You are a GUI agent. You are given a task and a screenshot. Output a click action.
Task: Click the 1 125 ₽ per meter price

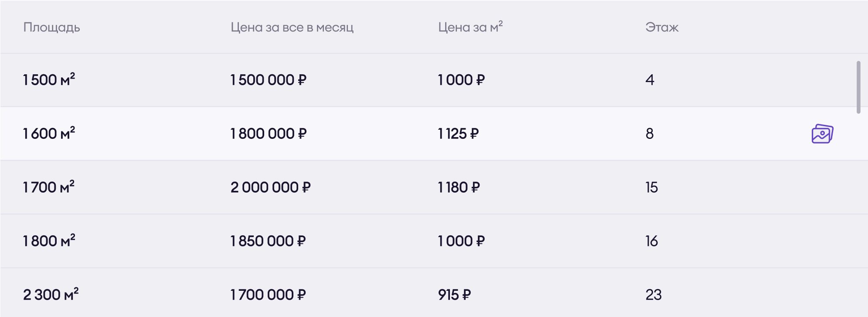point(458,134)
